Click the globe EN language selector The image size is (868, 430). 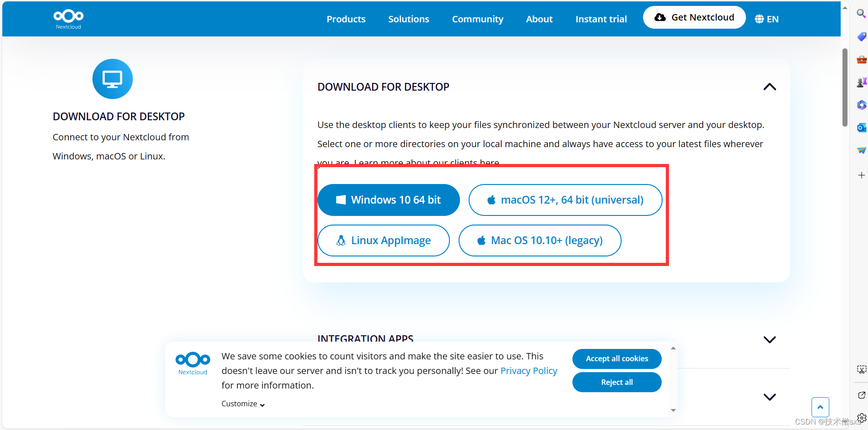(x=766, y=19)
